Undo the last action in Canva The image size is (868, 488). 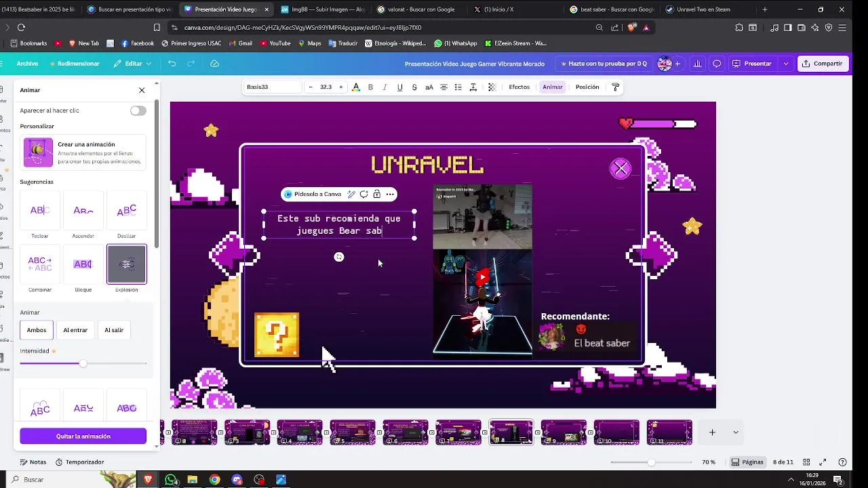pos(172,64)
